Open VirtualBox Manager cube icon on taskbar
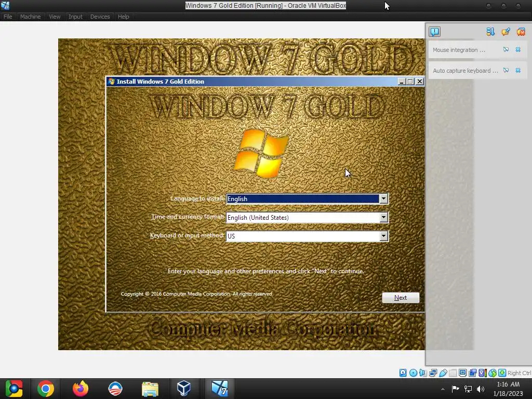 pyautogui.click(x=183, y=389)
